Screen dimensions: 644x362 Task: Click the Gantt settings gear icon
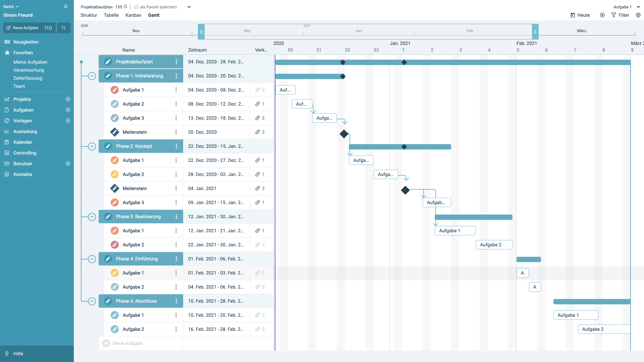pyautogui.click(x=638, y=15)
